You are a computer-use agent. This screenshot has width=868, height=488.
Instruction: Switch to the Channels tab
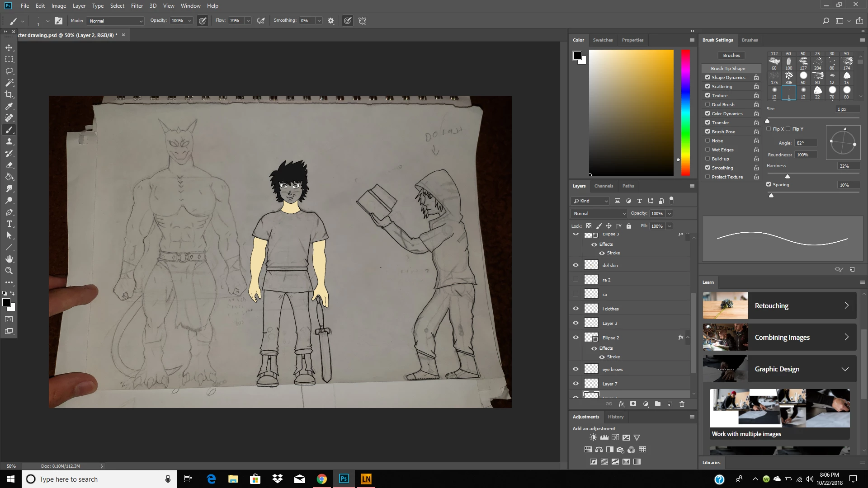604,186
